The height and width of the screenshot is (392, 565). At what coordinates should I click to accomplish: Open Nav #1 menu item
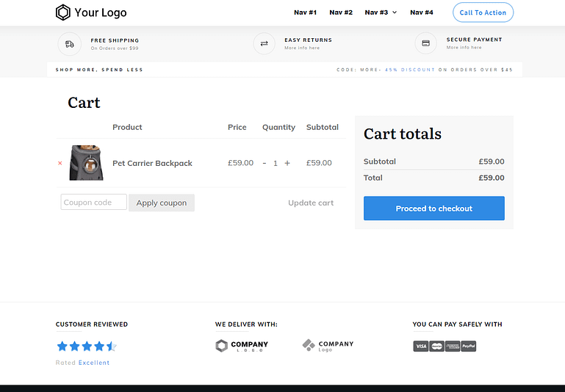click(305, 12)
